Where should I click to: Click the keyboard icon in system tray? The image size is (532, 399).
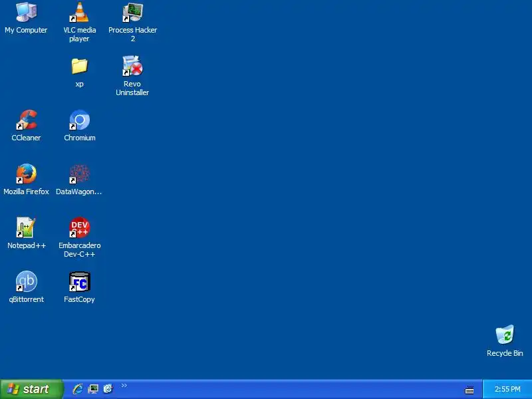[469, 390]
